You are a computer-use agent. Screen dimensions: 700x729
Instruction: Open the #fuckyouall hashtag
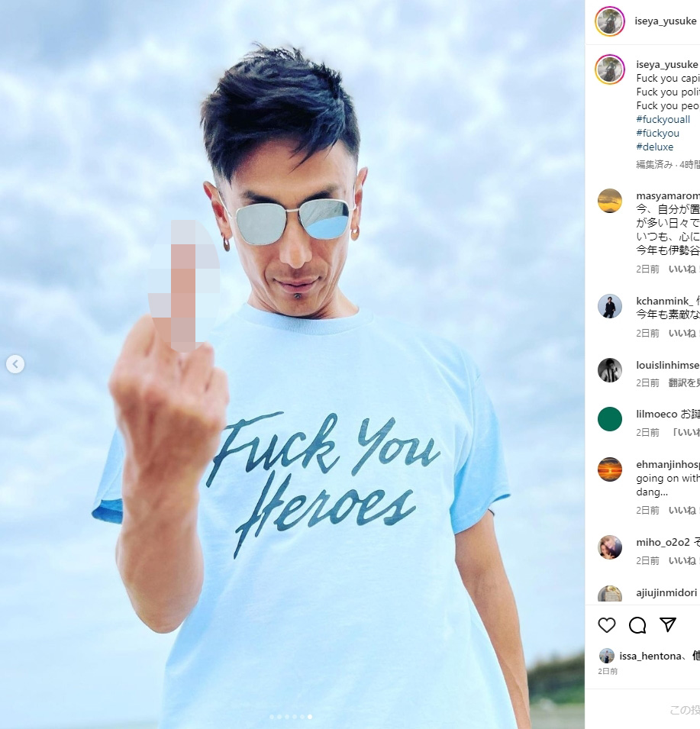point(663,120)
